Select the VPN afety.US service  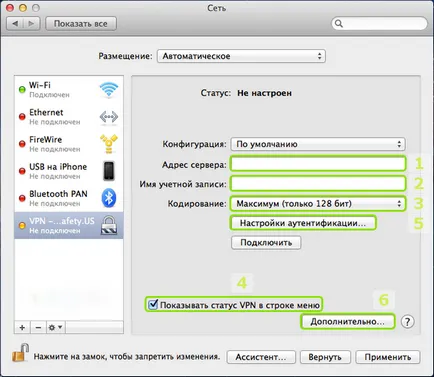[69, 225]
